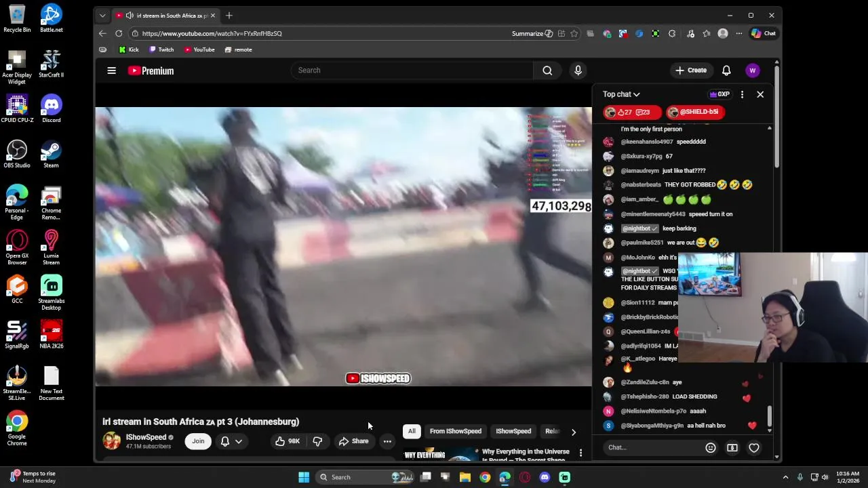Open the OXP membership badge in chat header
868x488 pixels.
(719, 94)
